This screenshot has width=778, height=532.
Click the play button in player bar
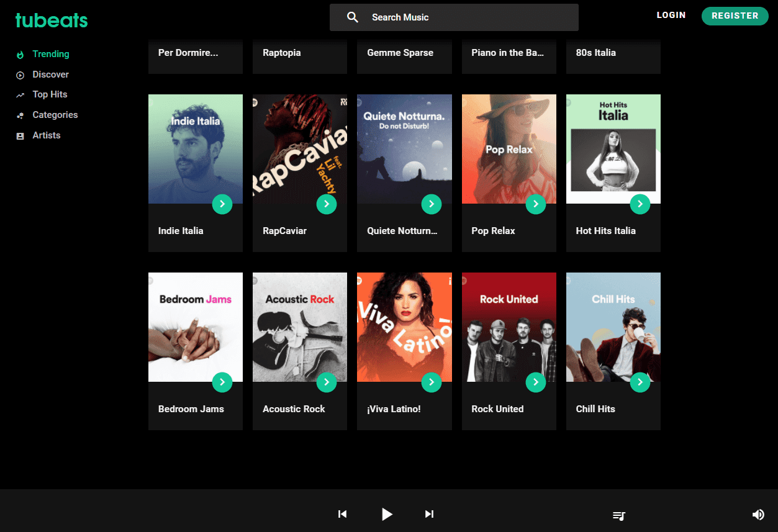click(x=387, y=514)
